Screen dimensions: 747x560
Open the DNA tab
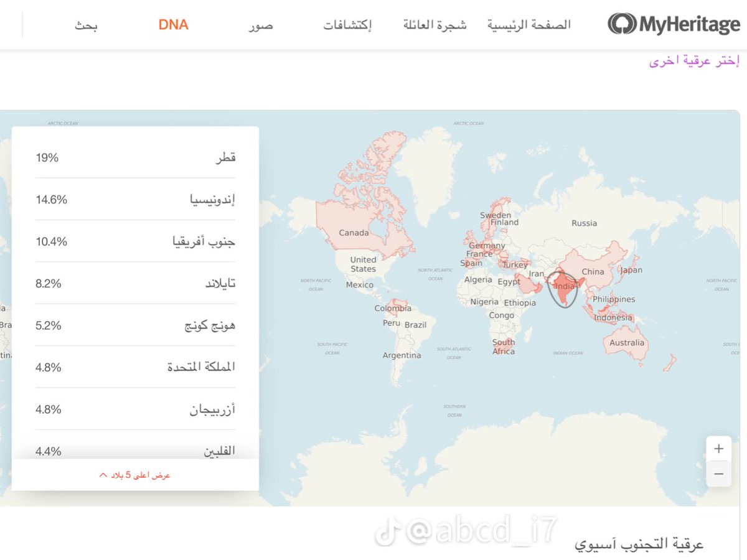coord(173,25)
